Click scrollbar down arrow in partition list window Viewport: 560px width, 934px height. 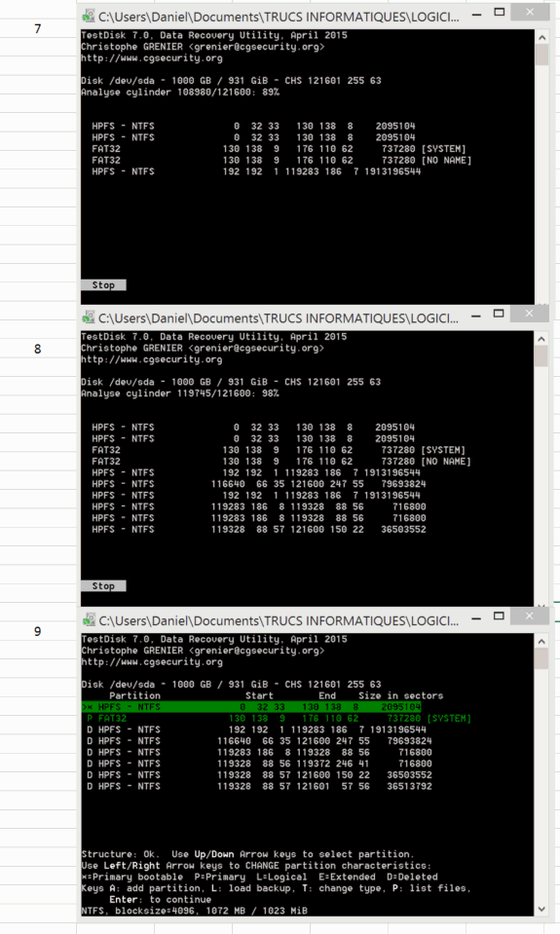(x=541, y=909)
